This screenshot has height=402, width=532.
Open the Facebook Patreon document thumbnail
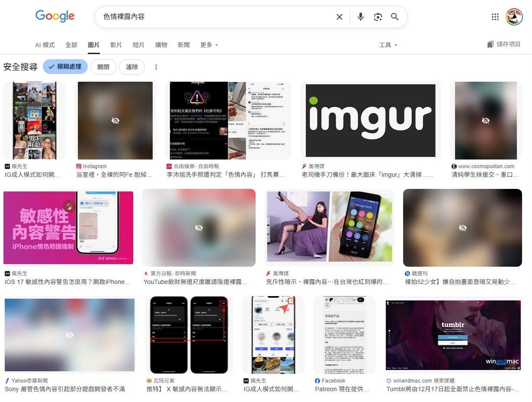point(344,335)
